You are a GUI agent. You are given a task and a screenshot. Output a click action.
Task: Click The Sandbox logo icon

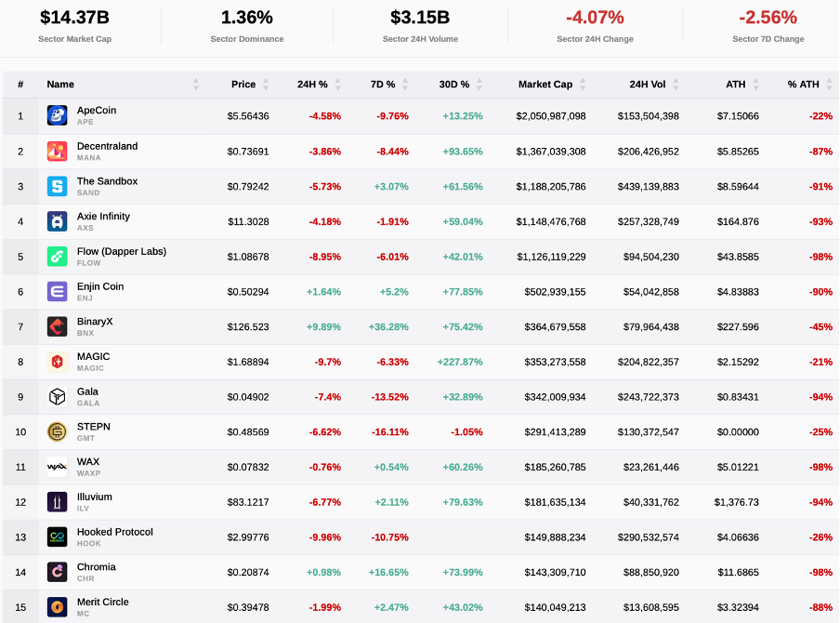point(57,186)
